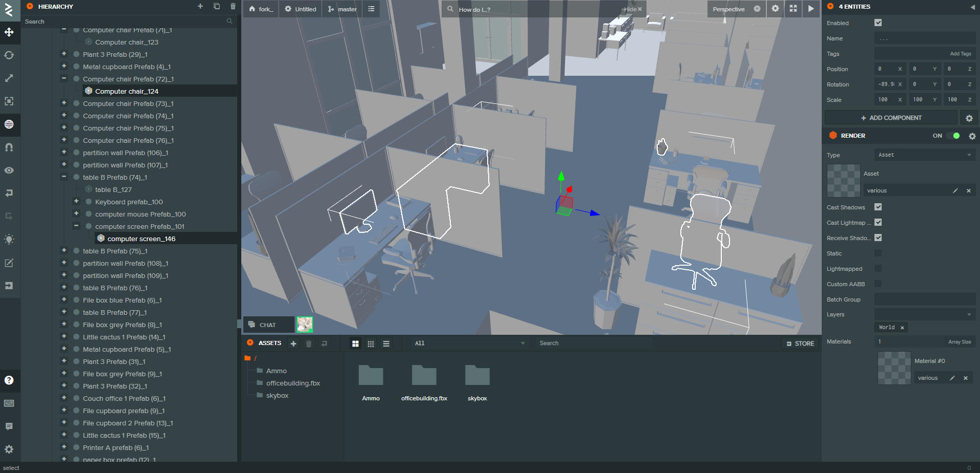Toggle Cast Lightmap Shadows checkbox
This screenshot has width=980, height=473.
pos(878,222)
